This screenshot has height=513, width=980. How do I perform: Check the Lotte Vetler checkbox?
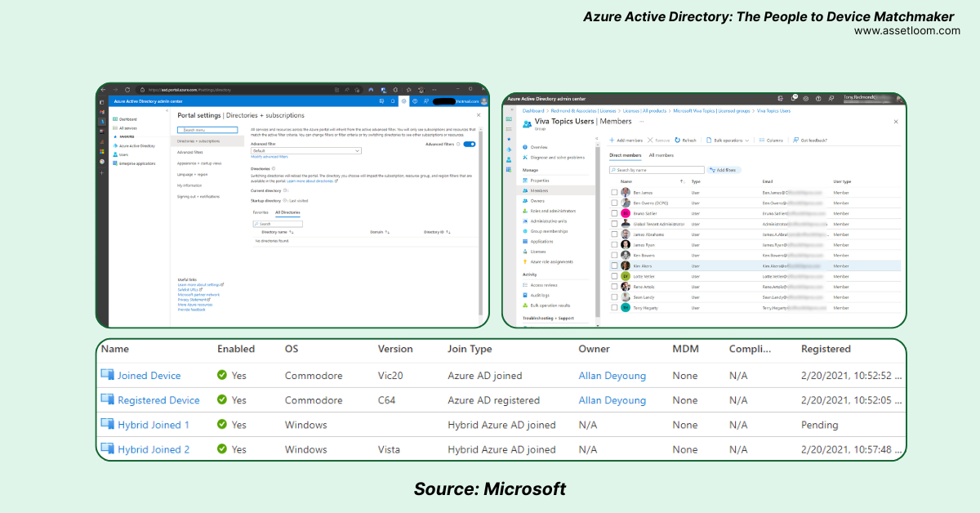coord(614,276)
